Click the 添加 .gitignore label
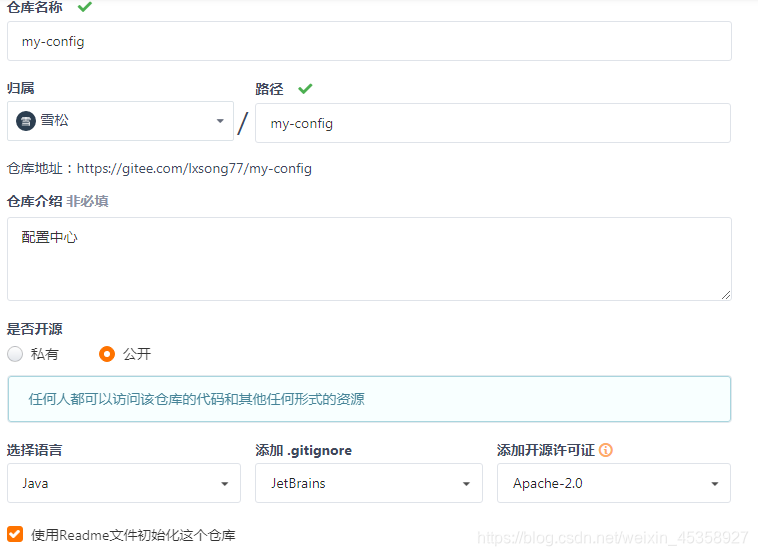This screenshot has height=556, width=758. click(x=304, y=450)
